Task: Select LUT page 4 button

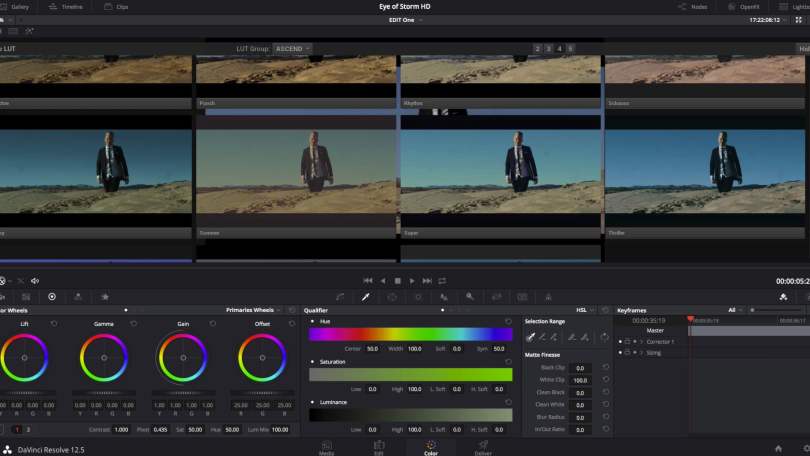Action: [559, 49]
